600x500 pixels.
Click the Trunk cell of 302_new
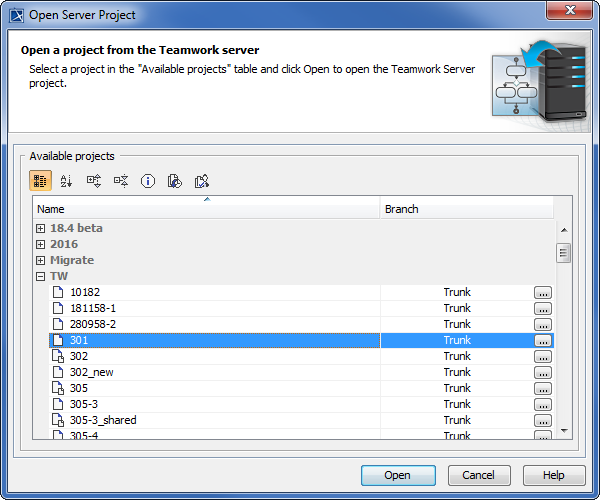click(457, 372)
